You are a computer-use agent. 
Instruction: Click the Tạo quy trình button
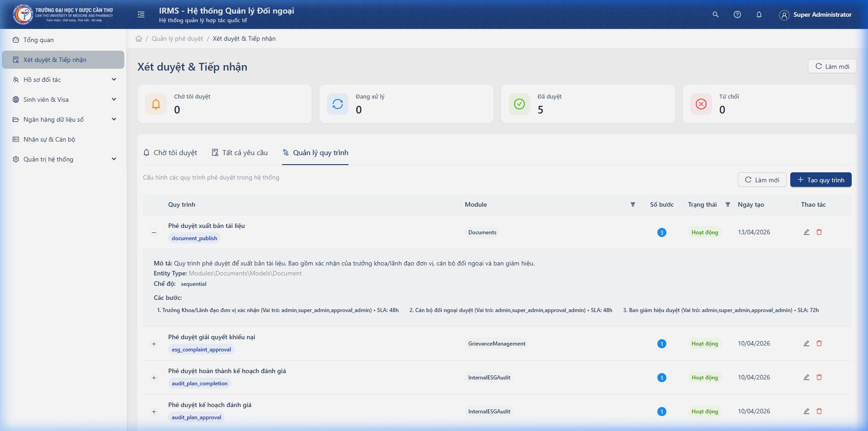[x=821, y=180]
